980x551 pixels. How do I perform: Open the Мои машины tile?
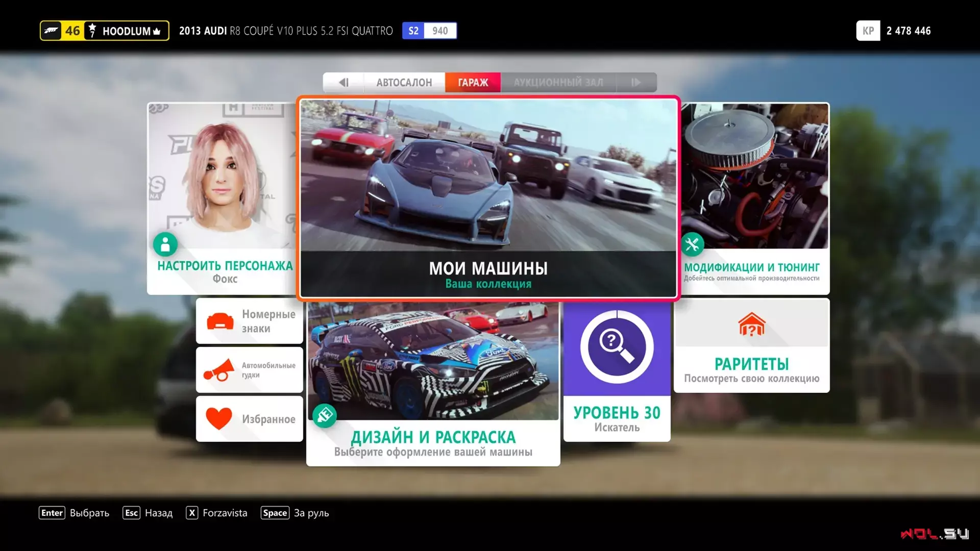[488, 198]
